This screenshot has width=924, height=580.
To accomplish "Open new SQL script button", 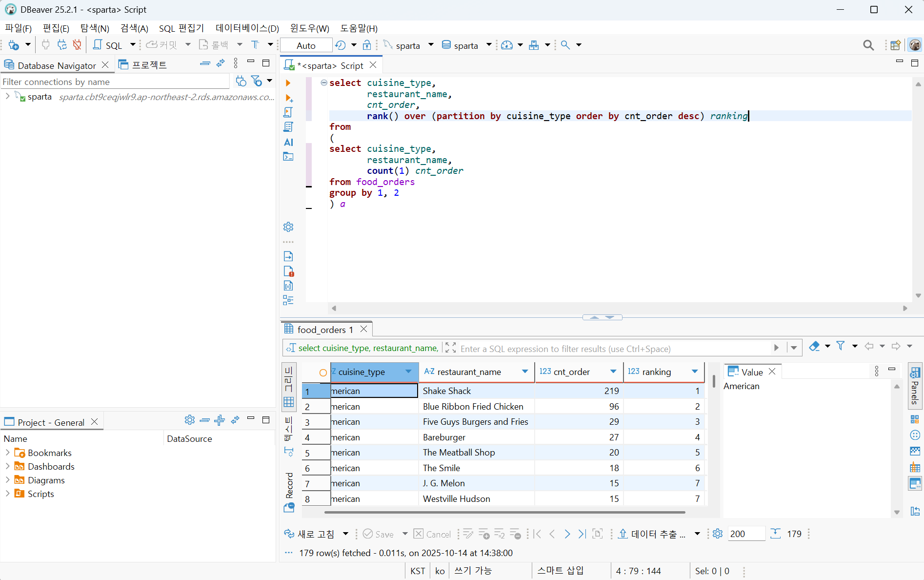I will 107,45.
